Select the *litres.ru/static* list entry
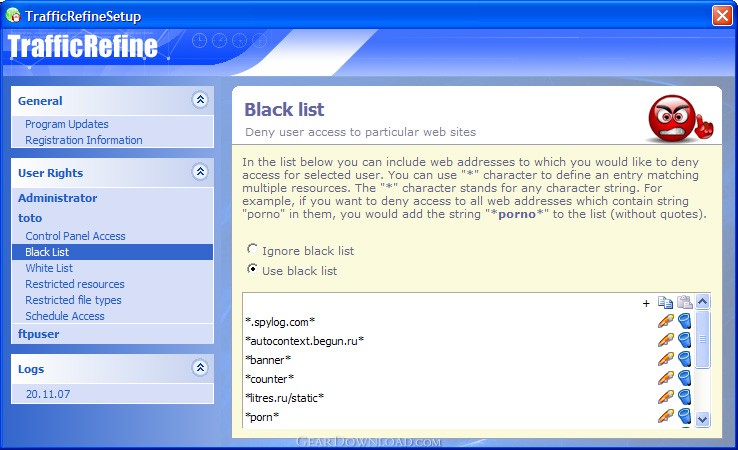The height and width of the screenshot is (450, 738). tap(285, 398)
